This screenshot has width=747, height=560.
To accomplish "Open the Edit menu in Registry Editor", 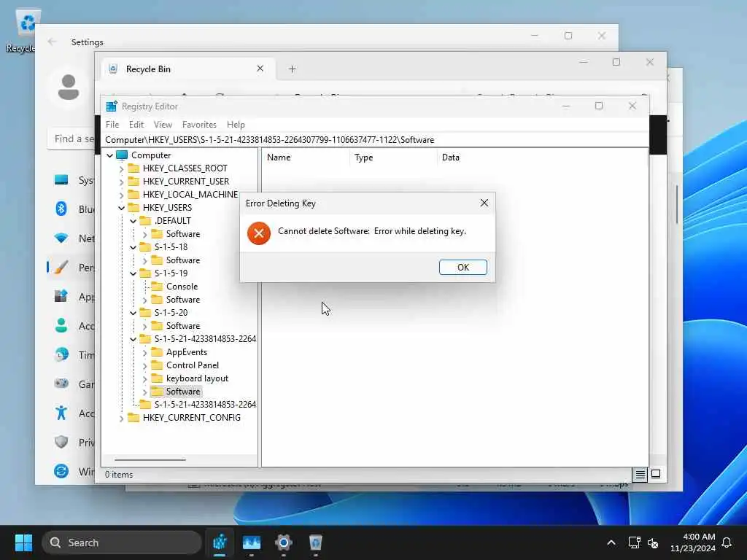I will tap(136, 124).
